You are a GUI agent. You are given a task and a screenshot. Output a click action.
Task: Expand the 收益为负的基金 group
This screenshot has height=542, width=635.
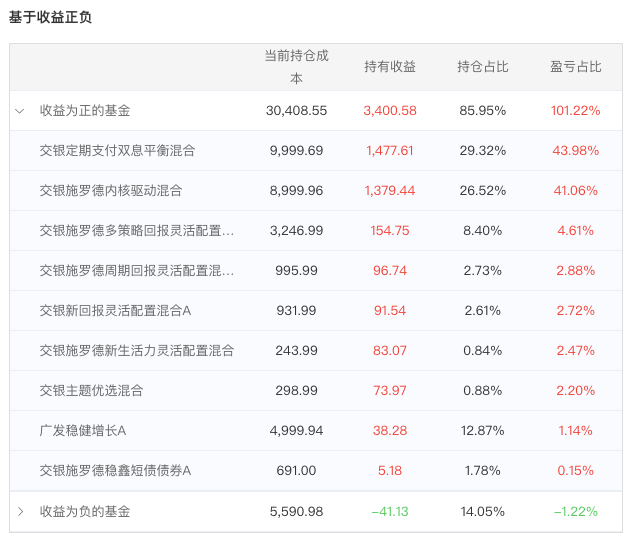point(20,511)
